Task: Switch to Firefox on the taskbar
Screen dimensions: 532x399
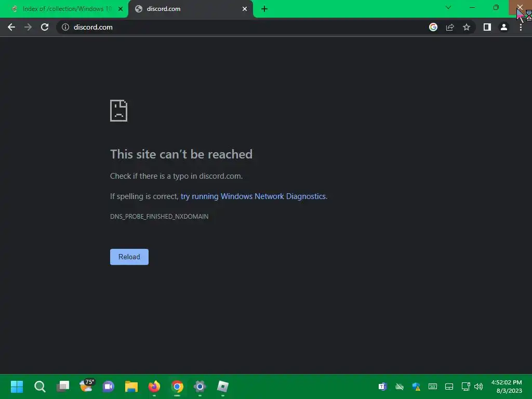Action: [154, 387]
